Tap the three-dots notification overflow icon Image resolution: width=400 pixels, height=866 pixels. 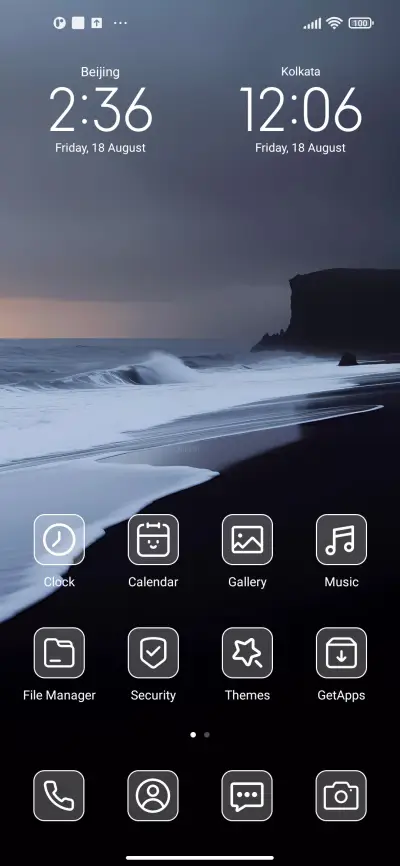[x=120, y=23]
